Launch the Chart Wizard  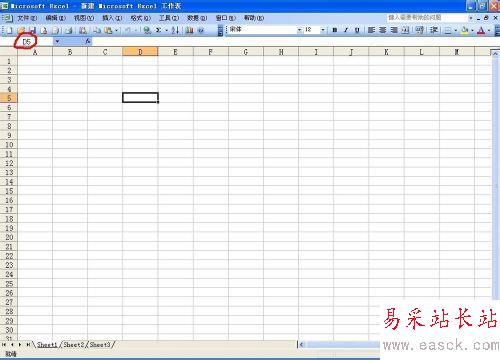(x=189, y=30)
